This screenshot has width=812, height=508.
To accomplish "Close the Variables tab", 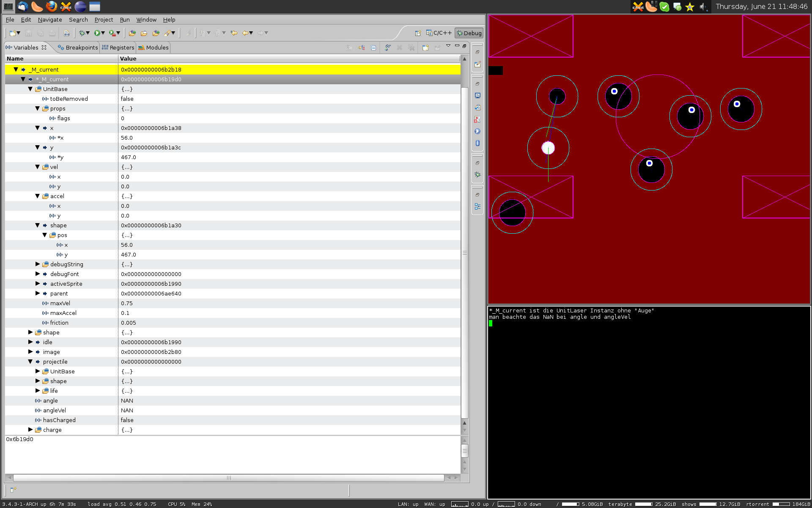I will (x=44, y=47).
